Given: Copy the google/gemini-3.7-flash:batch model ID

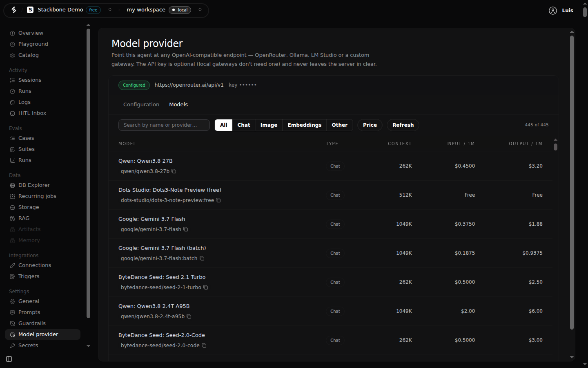Looking at the screenshot, I should [x=202, y=258].
